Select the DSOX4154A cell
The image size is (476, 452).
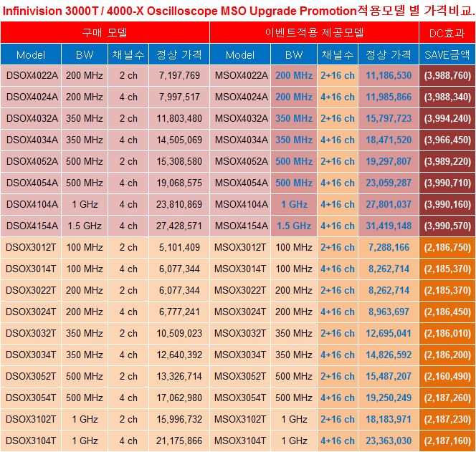tap(31, 226)
